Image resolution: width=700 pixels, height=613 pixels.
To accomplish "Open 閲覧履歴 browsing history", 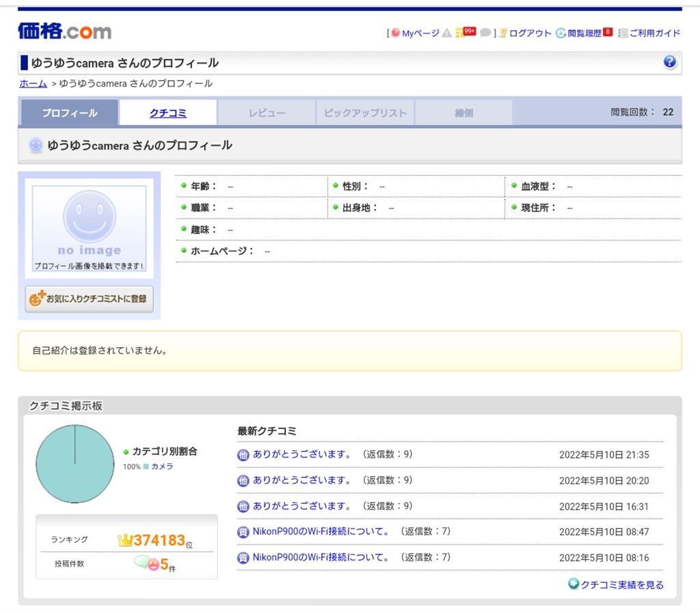I will tap(584, 33).
